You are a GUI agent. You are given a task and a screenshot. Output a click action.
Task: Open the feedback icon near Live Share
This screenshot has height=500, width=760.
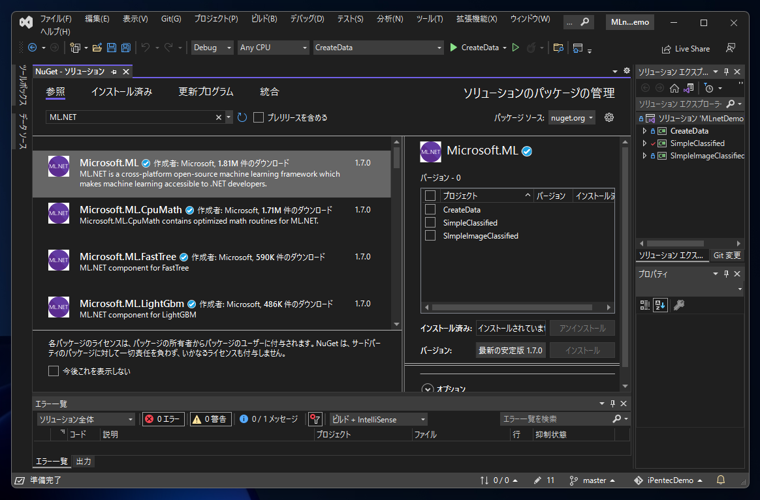(x=730, y=48)
